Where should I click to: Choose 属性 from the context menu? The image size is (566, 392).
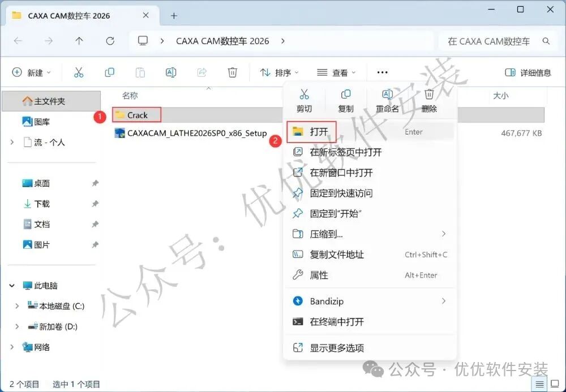click(x=370, y=275)
